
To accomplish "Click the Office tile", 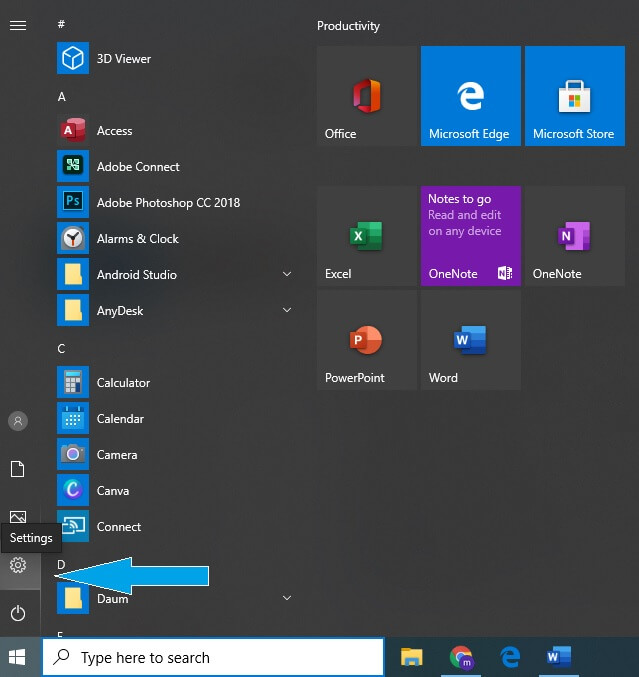I will click(367, 96).
